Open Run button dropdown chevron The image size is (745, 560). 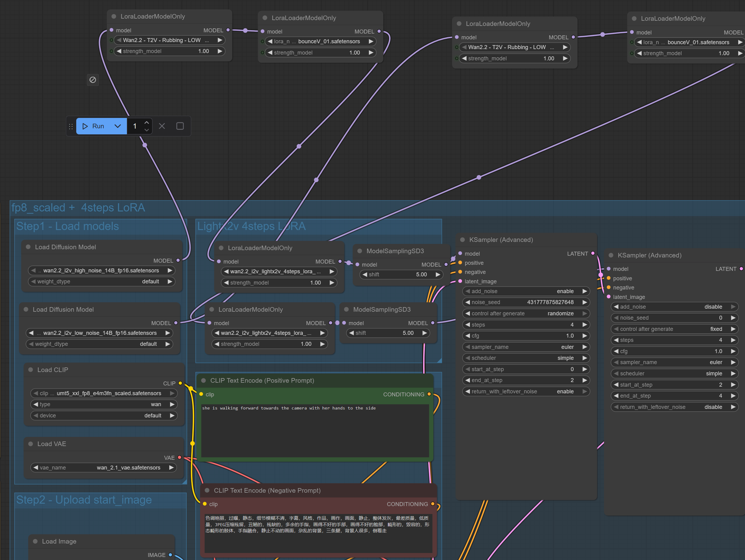pyautogui.click(x=117, y=126)
